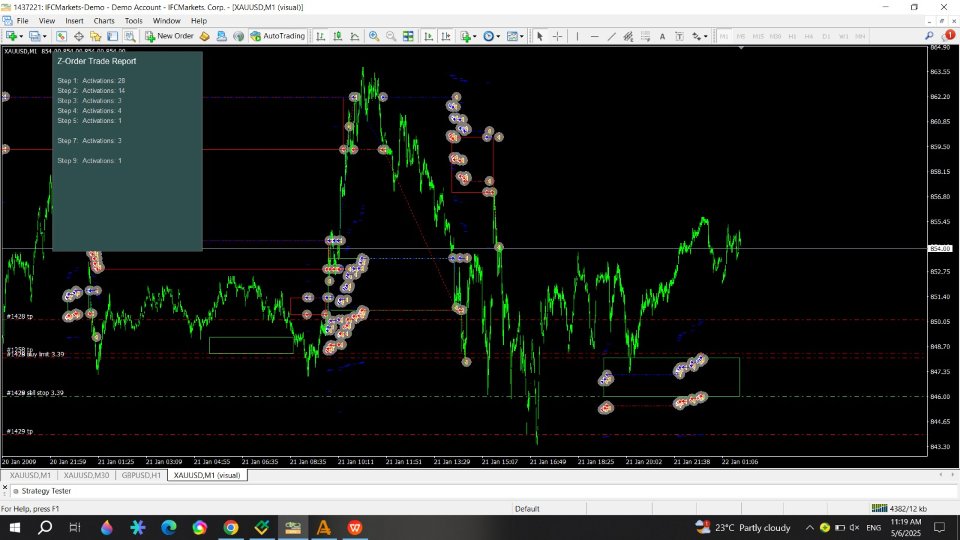Toggle the Terminal panel icon
The height and width of the screenshot is (540, 960).
pos(113,36)
